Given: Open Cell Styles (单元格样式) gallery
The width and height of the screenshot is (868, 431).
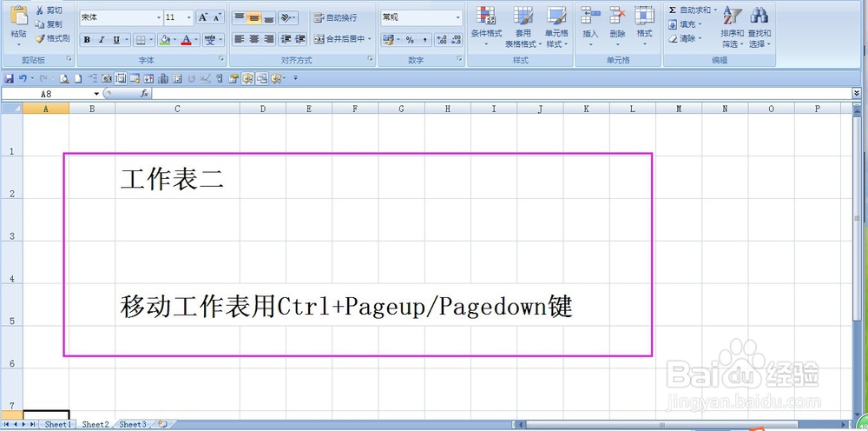Looking at the screenshot, I should click(556, 27).
